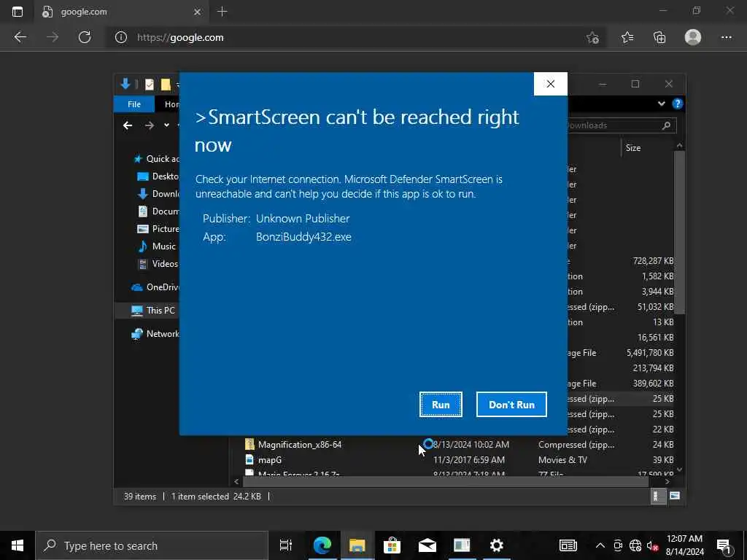Select Documents in navigation pane
This screenshot has height=560, width=747.
tap(158, 211)
